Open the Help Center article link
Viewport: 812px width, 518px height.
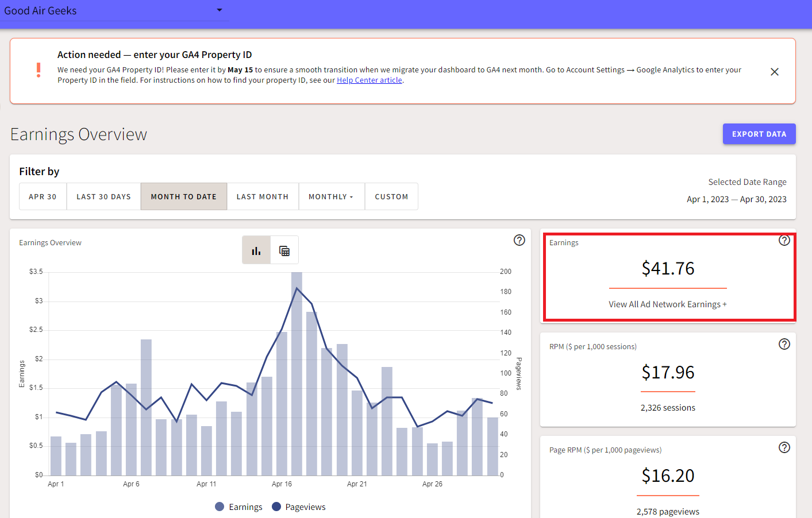pyautogui.click(x=370, y=80)
